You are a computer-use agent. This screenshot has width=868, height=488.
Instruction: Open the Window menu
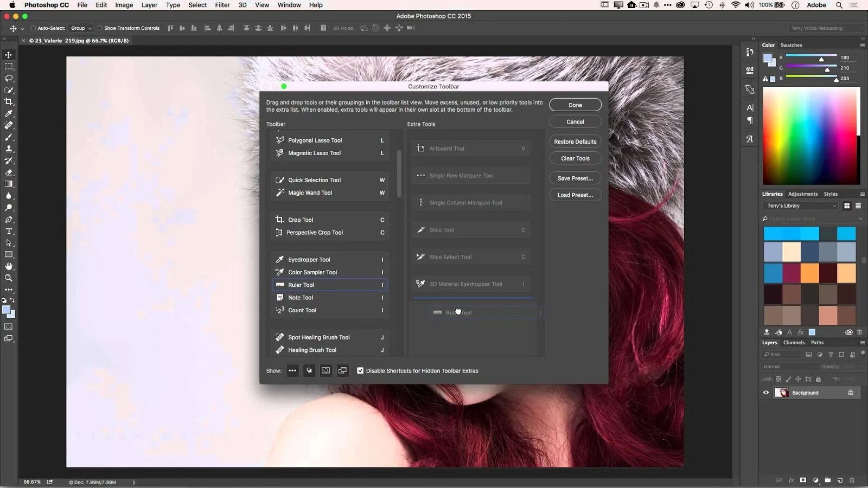289,5
